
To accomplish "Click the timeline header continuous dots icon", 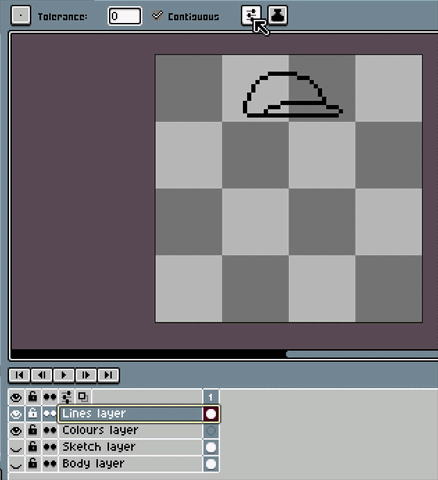I will (x=50, y=397).
